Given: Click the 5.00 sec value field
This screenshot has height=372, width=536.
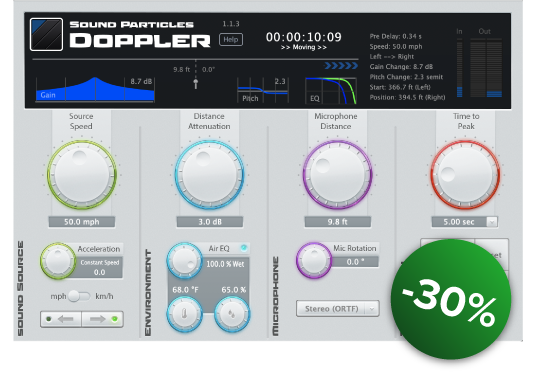Looking at the screenshot, I should (x=459, y=222).
